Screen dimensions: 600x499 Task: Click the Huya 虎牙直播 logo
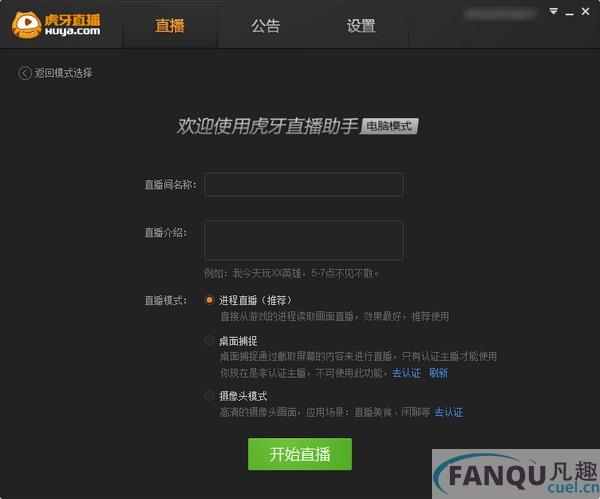click(x=56, y=25)
